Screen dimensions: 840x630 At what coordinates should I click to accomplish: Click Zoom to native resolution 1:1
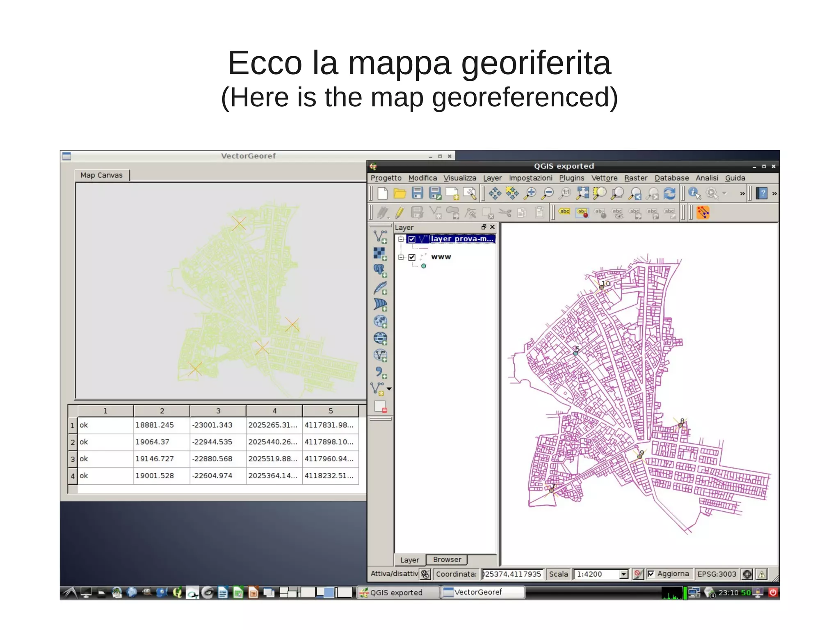tap(565, 193)
